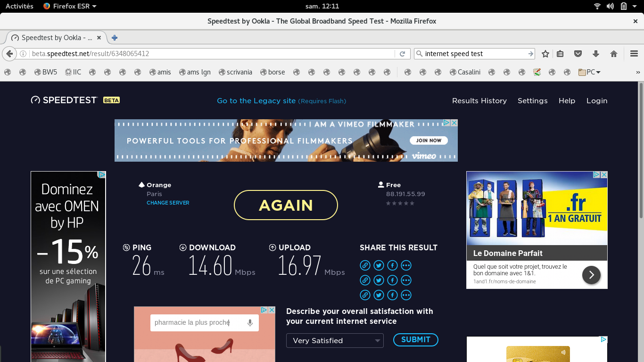Open the Very Satisfied satisfaction dropdown
Viewport: 644px width, 362px height.
(335, 340)
